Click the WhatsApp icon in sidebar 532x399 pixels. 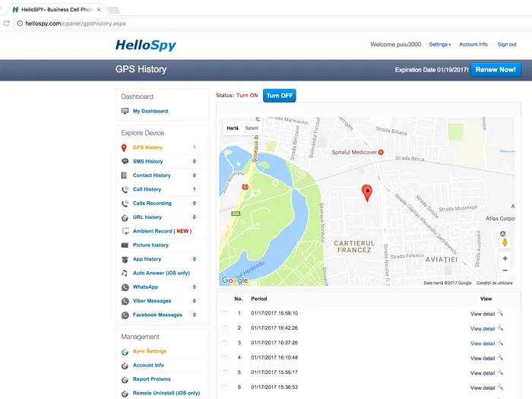125,287
